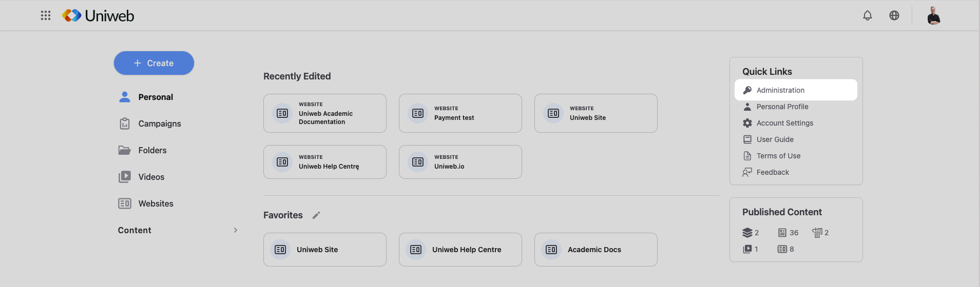
Task: Open Campaigns in the sidebar
Action: click(159, 124)
